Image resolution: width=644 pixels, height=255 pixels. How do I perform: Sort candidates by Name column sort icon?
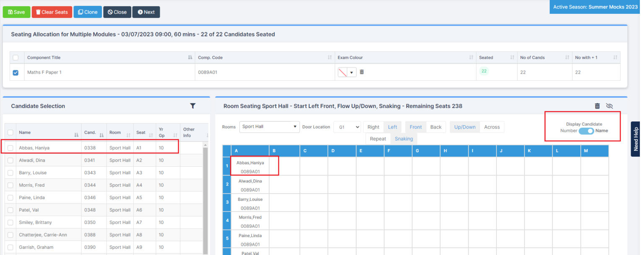[76, 134]
